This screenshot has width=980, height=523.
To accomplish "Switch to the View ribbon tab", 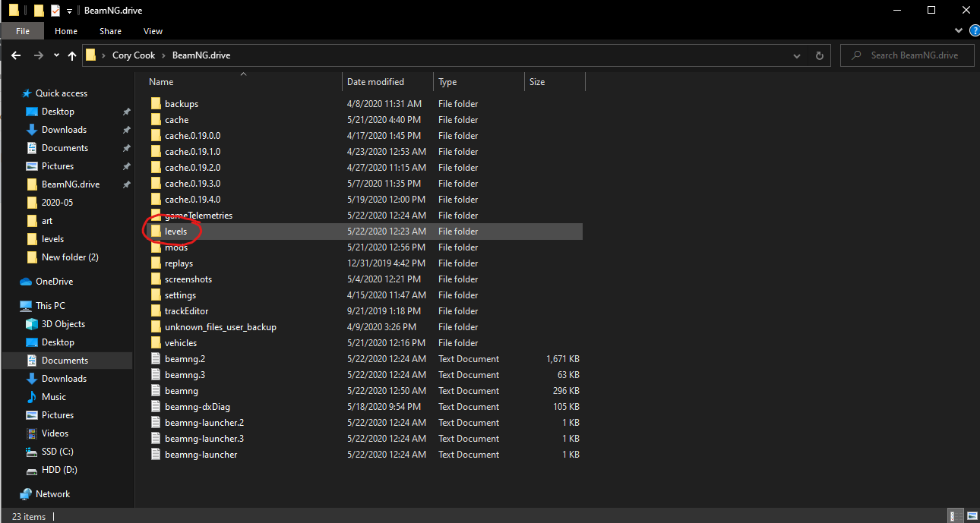I will click(x=153, y=31).
